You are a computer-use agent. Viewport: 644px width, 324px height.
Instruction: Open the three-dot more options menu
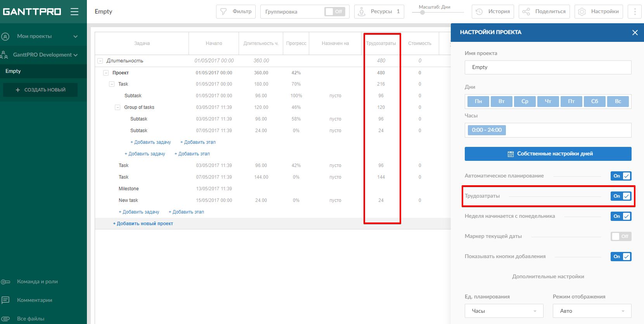pyautogui.click(x=635, y=12)
